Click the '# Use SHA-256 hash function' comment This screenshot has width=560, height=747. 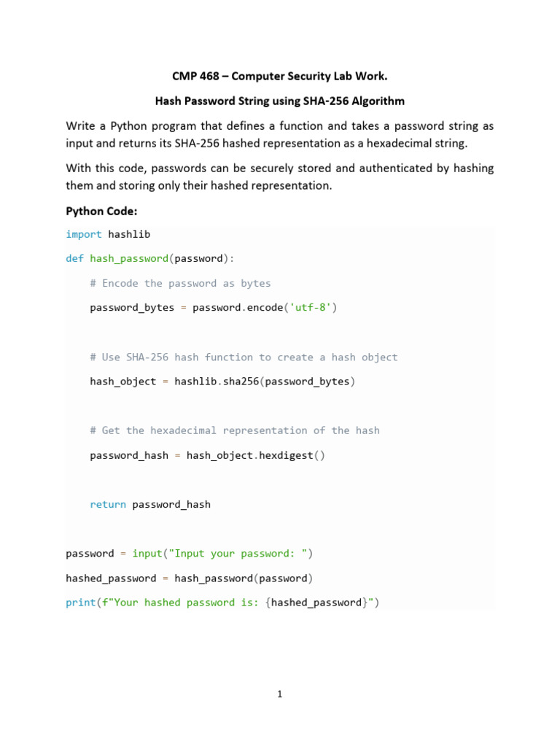pos(244,357)
